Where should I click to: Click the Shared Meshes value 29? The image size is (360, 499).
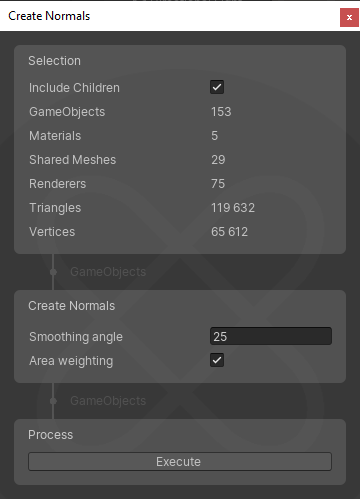pyautogui.click(x=218, y=160)
